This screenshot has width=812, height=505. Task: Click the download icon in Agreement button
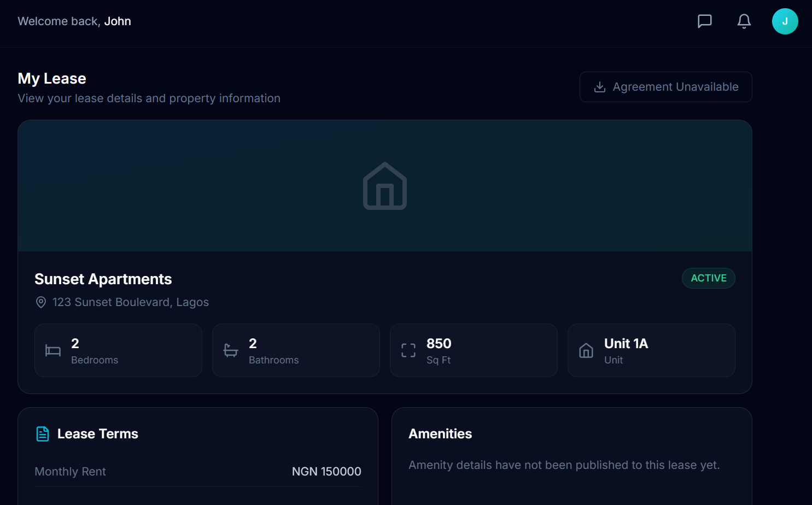pyautogui.click(x=600, y=87)
